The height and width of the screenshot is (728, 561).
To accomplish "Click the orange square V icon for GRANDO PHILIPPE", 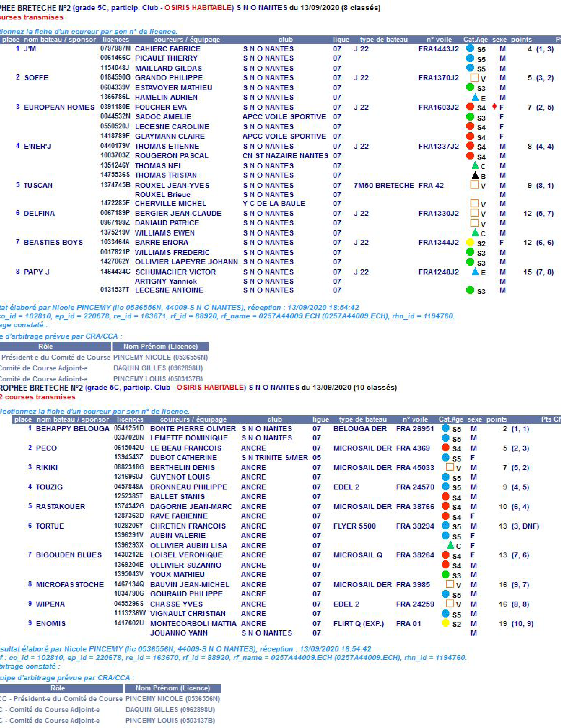I will (x=474, y=78).
